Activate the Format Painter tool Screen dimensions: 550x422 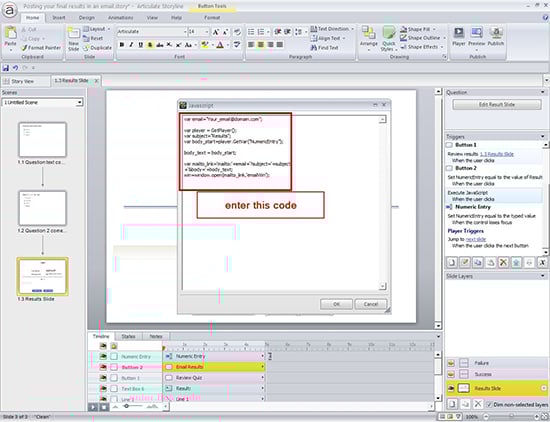tap(41, 48)
